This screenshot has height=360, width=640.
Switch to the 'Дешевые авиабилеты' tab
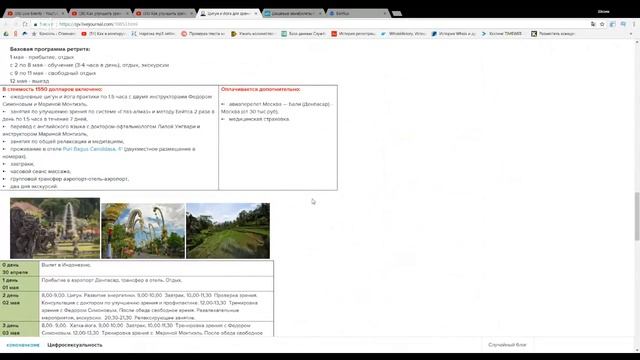pos(292,13)
